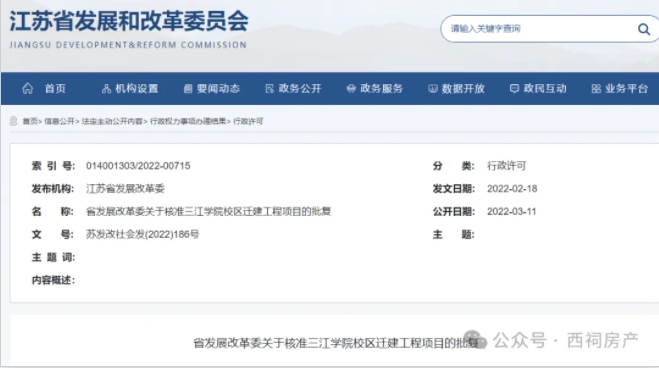Click the home icon in navigation bar

(x=28, y=88)
